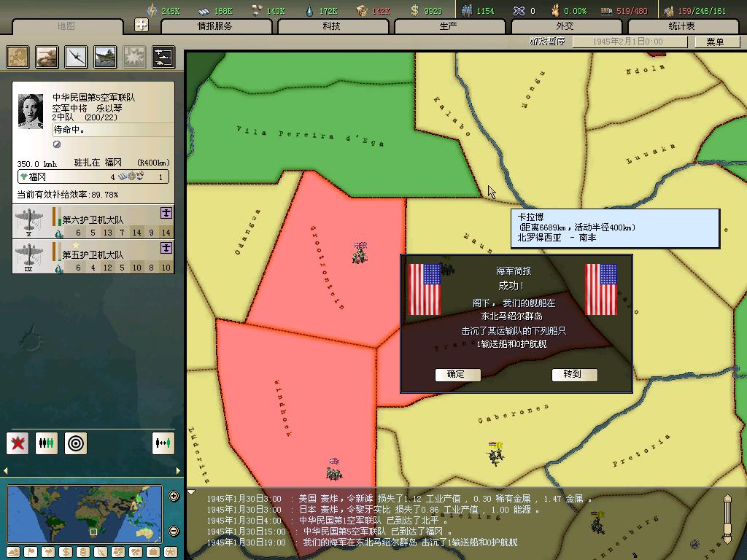The image size is (747, 560).
Task: Click the 福冈 base location bar
Action: click(93, 176)
